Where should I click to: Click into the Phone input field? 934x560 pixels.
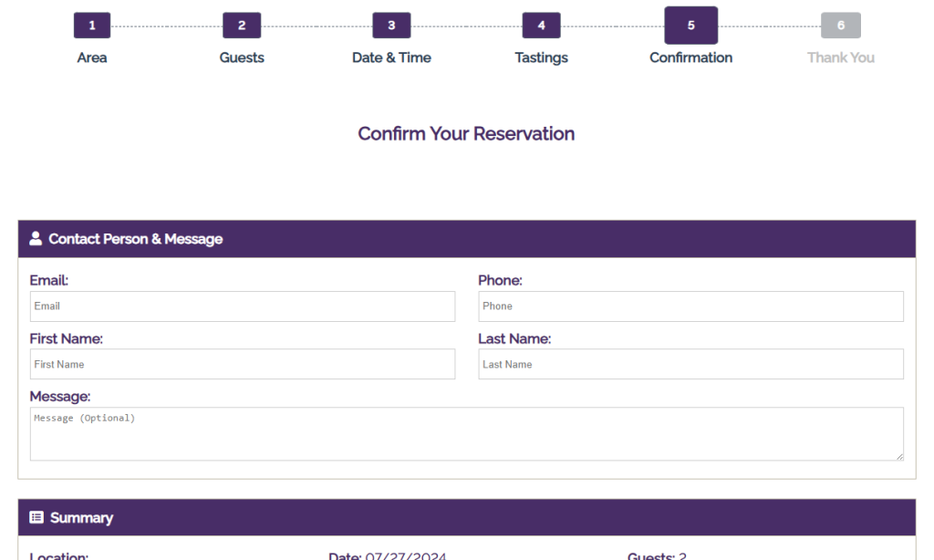690,306
